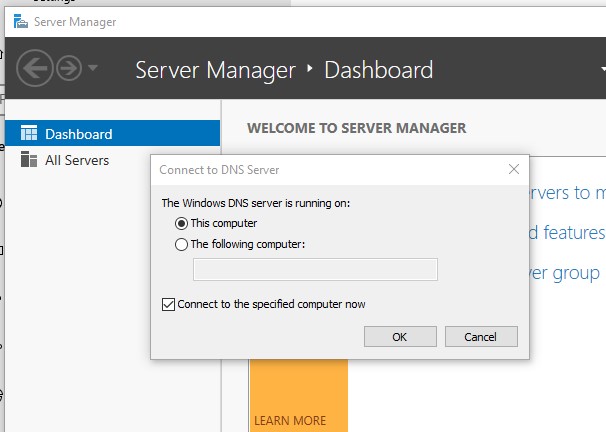
Task: Click the LEARN MORE orange tile
Action: [x=299, y=396]
